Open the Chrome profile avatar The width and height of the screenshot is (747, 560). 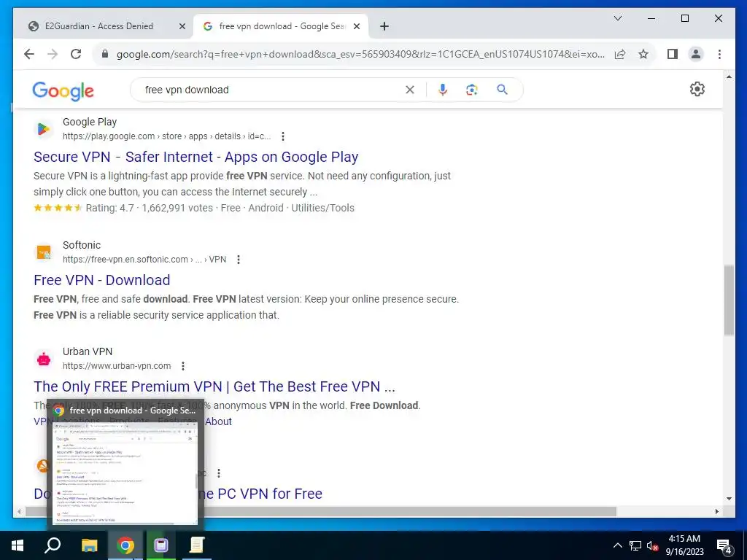(695, 54)
